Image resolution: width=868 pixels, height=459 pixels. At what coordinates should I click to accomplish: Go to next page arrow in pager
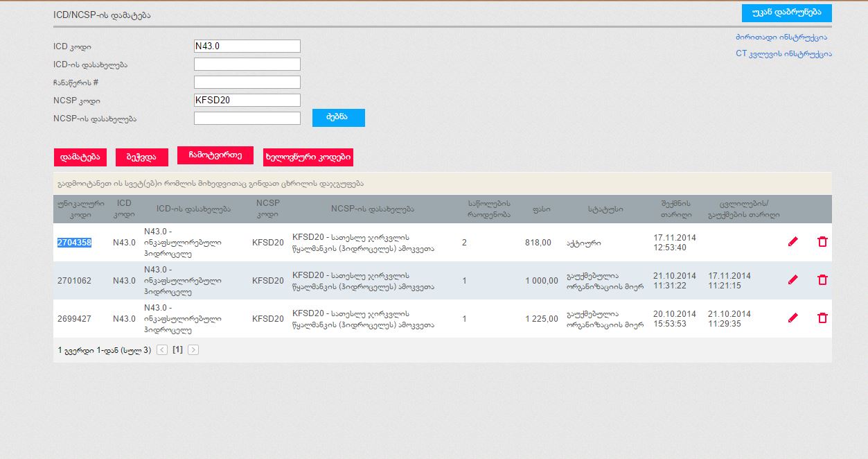pos(193,350)
